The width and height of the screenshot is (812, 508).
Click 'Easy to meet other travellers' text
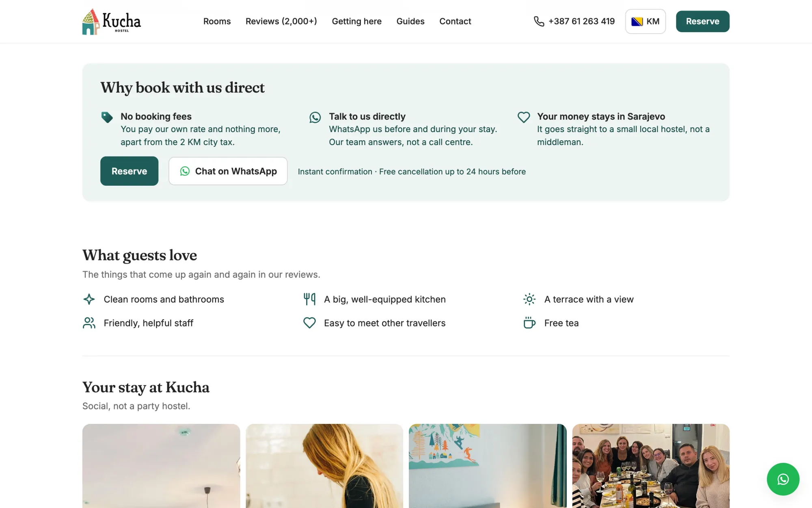coord(384,323)
